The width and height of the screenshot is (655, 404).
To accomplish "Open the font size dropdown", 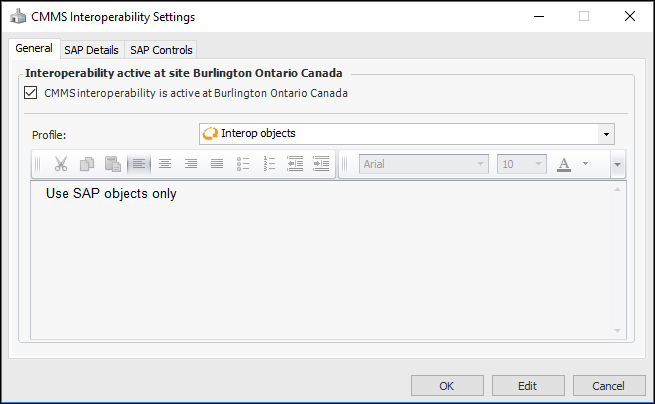I will pos(541,164).
